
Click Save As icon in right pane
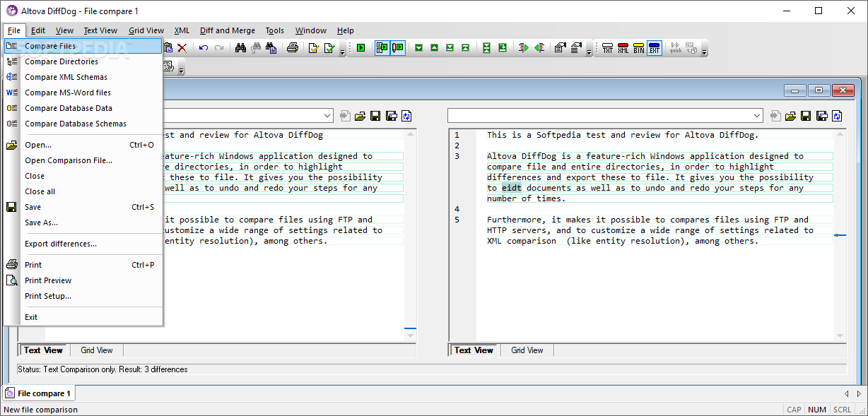tap(822, 116)
